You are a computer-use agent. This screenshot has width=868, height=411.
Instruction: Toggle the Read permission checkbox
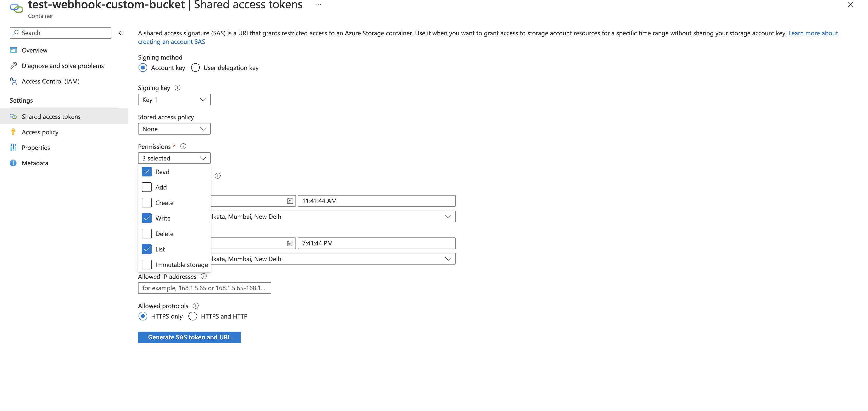pyautogui.click(x=147, y=171)
